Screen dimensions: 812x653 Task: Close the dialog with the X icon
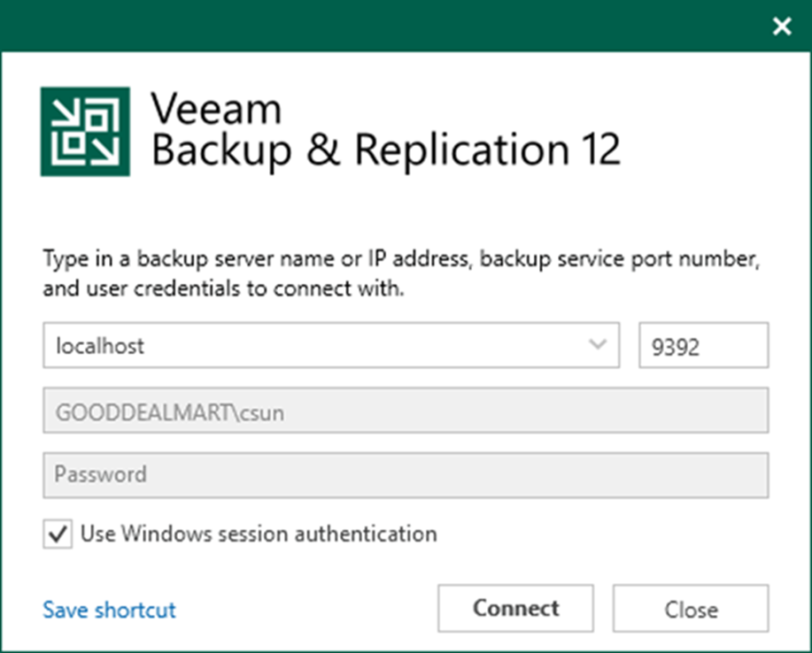pyautogui.click(x=781, y=27)
